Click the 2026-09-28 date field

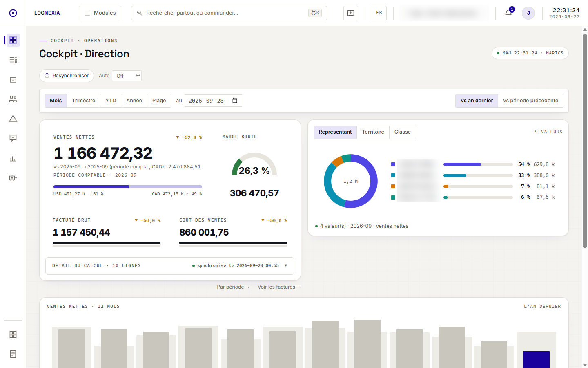[213, 101]
